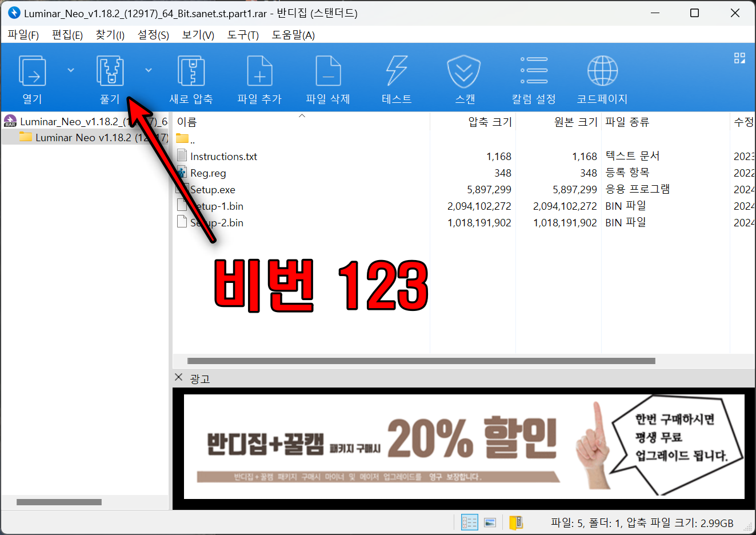Select the Luminar Neo v1.18.2 folder in tree
756x535 pixels.
pos(86,137)
